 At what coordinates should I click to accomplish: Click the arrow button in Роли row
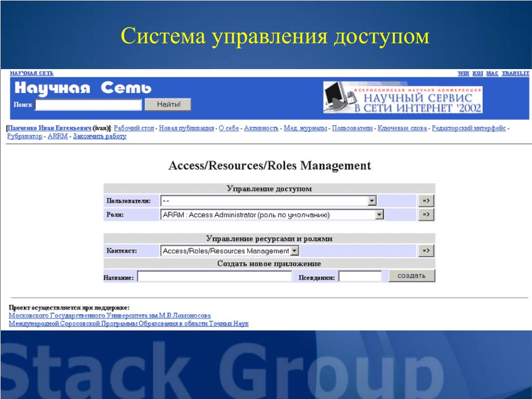(x=426, y=215)
